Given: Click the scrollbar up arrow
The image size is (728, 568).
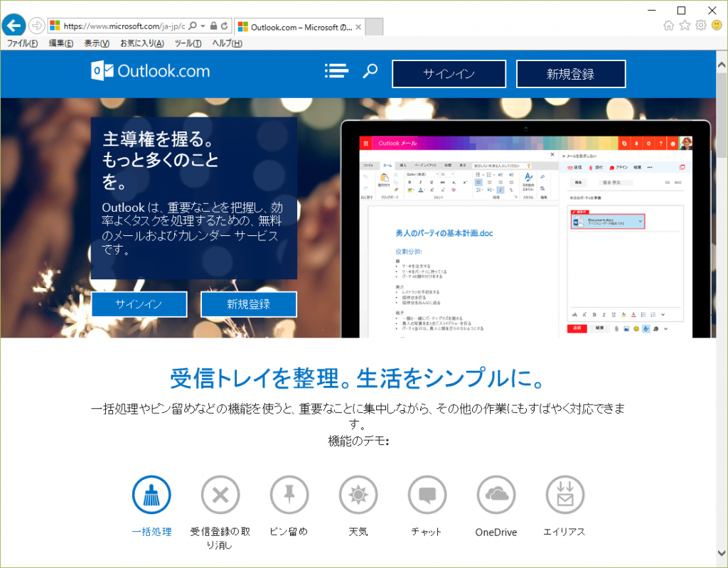Looking at the screenshot, I should pyautogui.click(x=722, y=65).
